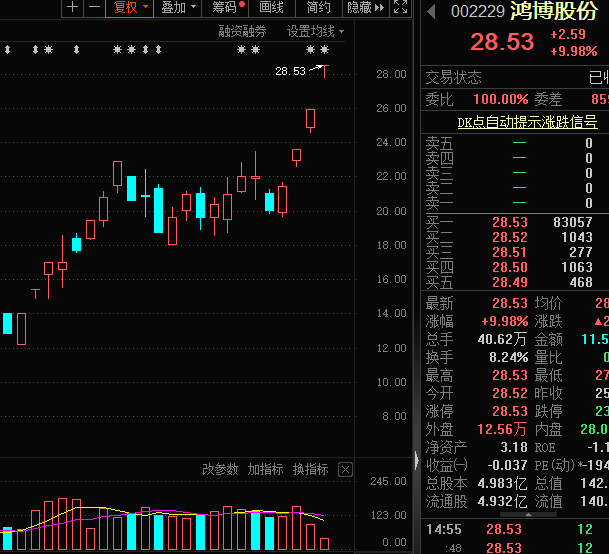
Task: Click price change +9.98% in header
Action: tap(574, 51)
